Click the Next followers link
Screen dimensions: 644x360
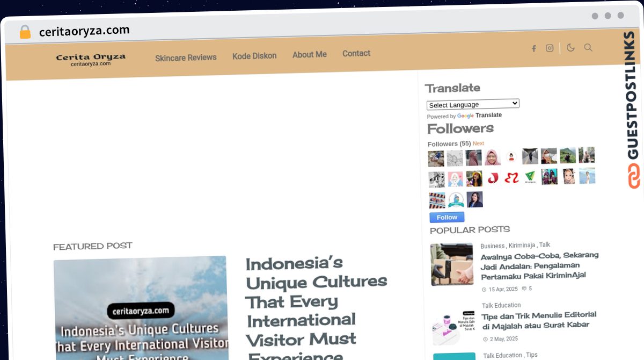478,143
